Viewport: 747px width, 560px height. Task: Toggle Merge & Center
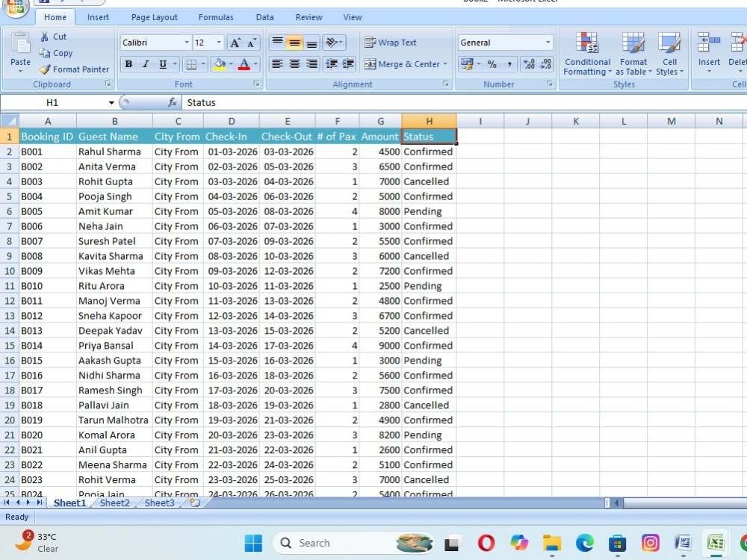click(402, 63)
